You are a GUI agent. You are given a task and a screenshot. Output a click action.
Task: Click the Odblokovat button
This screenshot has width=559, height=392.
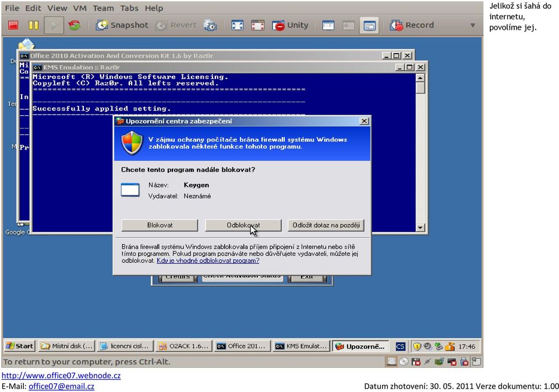click(x=243, y=225)
